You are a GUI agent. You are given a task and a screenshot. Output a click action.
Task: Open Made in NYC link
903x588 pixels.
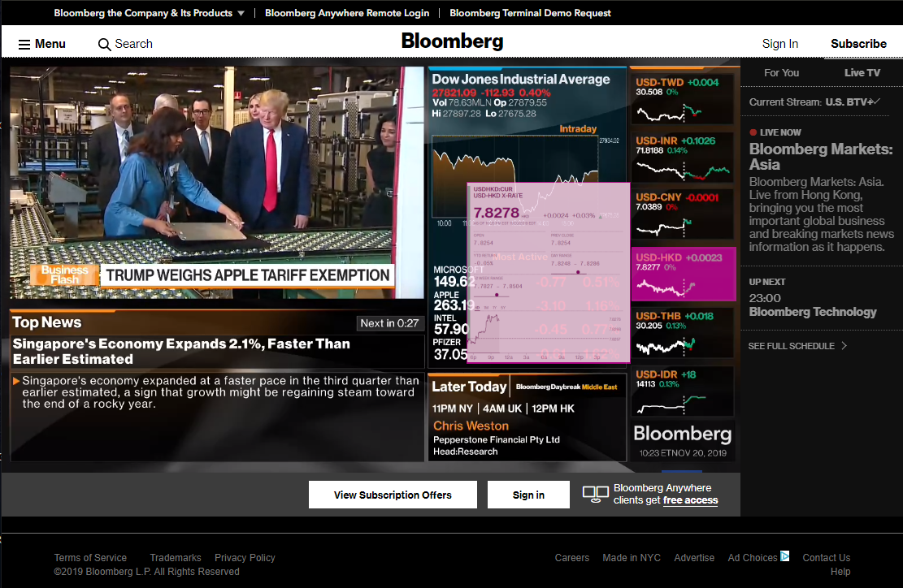tap(632, 557)
